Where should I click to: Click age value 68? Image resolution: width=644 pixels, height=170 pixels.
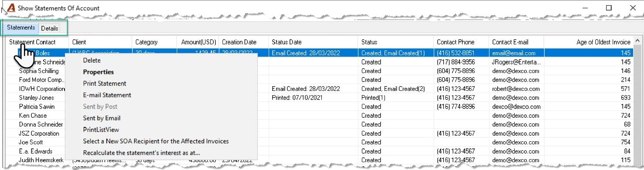(627, 124)
